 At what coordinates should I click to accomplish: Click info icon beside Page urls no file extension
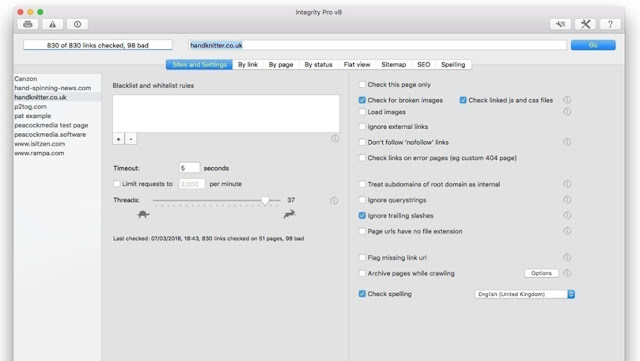click(x=567, y=231)
